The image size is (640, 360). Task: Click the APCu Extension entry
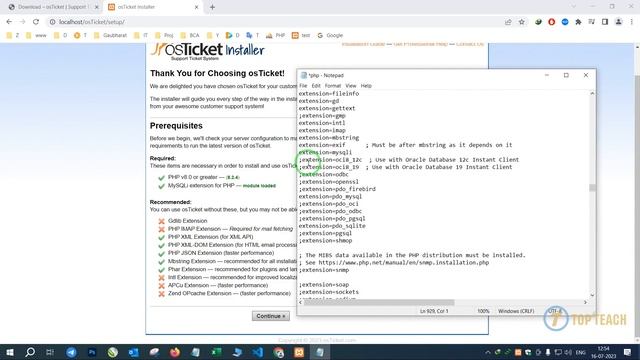(x=218, y=285)
